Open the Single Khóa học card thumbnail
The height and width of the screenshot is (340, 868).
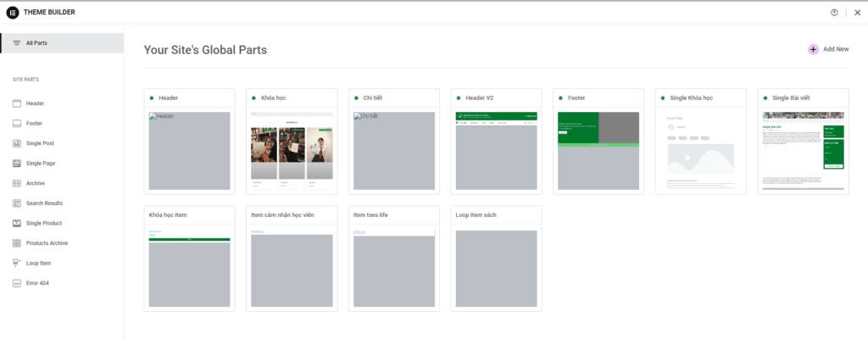(x=701, y=151)
